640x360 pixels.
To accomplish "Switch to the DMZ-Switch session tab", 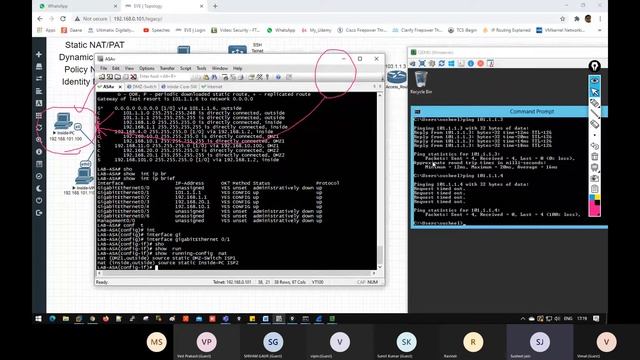I will coord(142,87).
